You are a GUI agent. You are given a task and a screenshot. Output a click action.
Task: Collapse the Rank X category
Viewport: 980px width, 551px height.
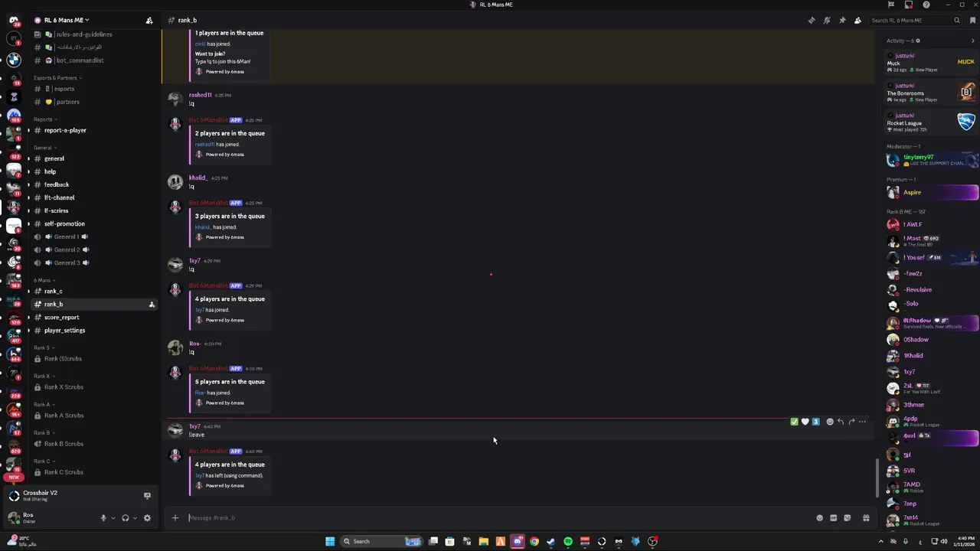click(x=43, y=376)
